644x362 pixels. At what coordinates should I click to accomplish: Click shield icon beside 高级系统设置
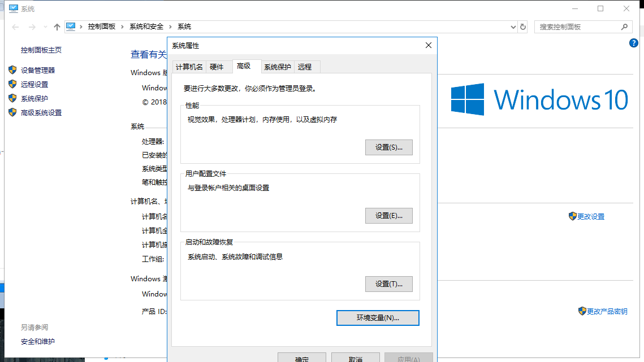(13, 112)
